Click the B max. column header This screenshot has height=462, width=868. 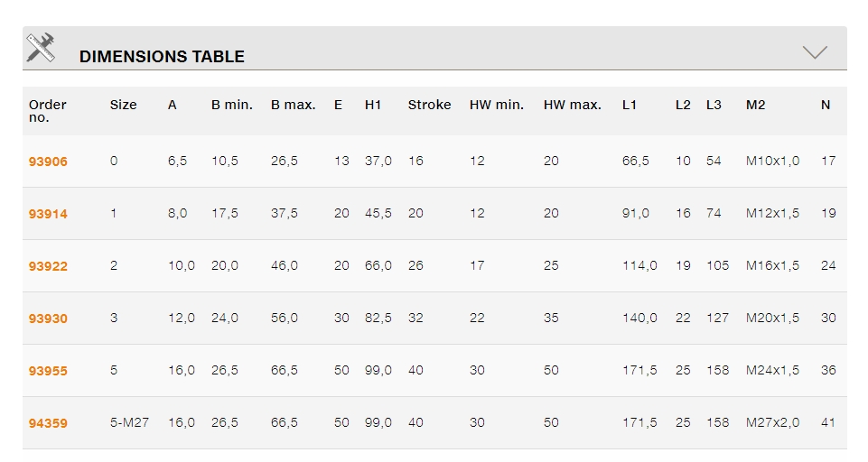point(294,105)
